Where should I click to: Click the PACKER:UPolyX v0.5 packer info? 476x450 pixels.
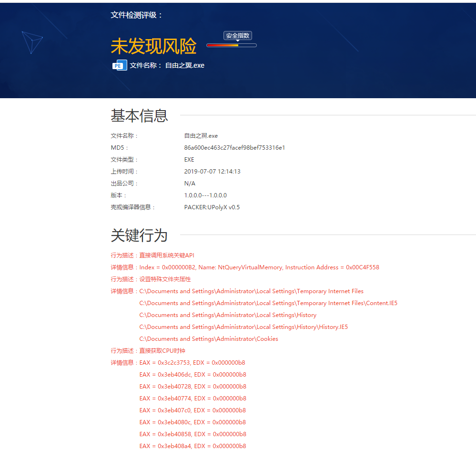[212, 207]
